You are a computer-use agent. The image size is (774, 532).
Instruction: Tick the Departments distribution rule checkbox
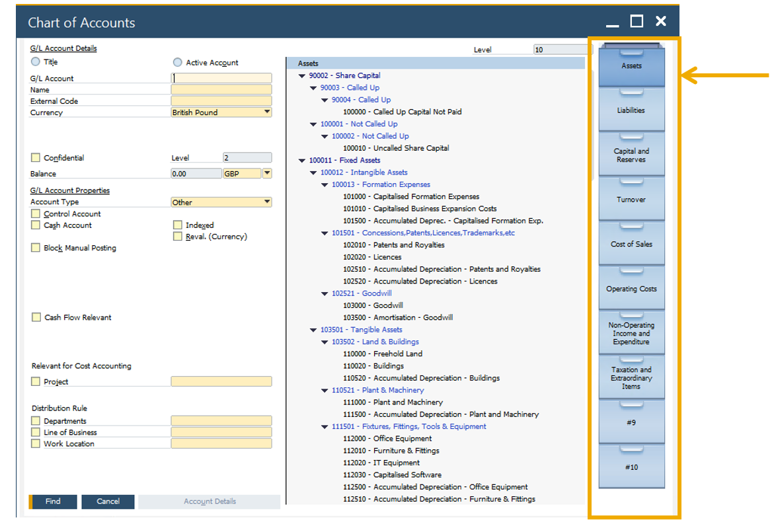point(36,421)
